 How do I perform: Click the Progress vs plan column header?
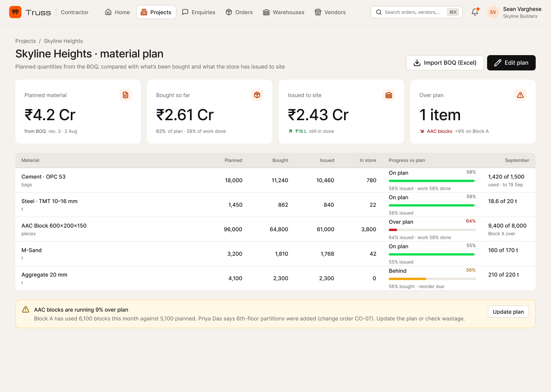coord(407,160)
